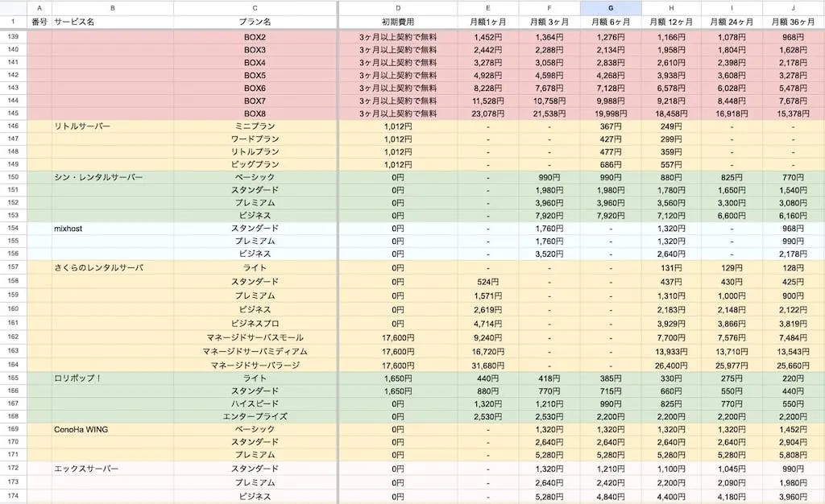
Task: Click the '初期費用' header cell
Action: (x=398, y=22)
